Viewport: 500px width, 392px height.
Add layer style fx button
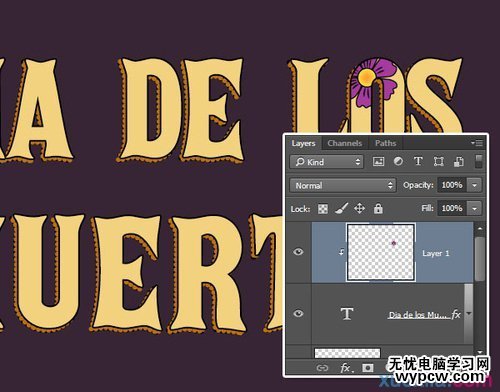click(346, 368)
